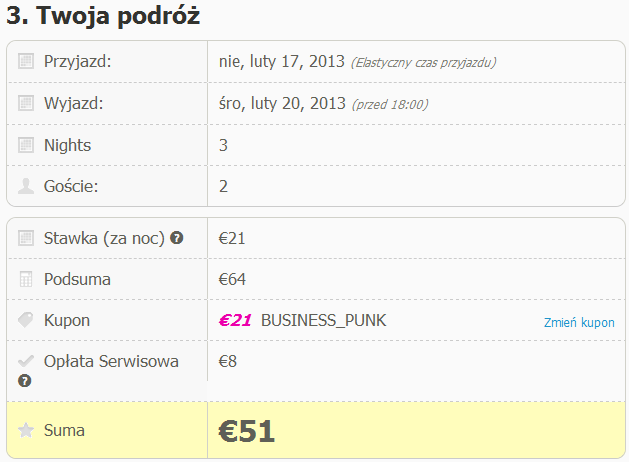Viewport: 629px width, 462px height.
Task: Select the departure date śro, luty 20, 2013
Action: click(x=281, y=103)
